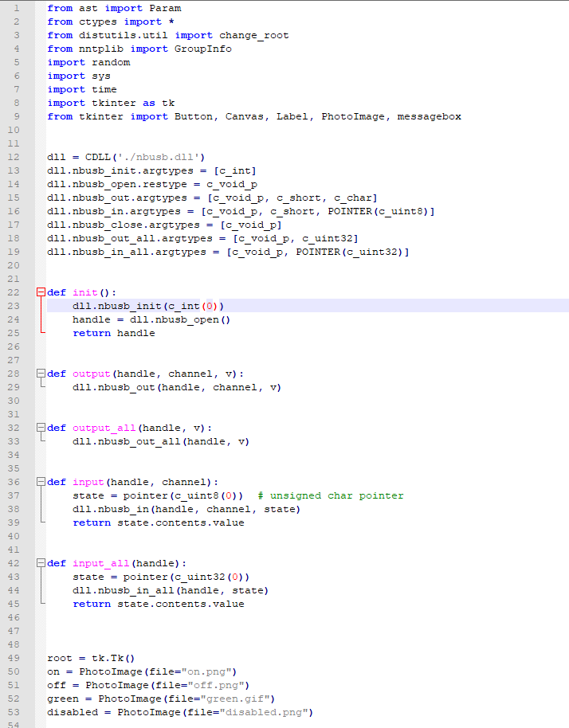The width and height of the screenshot is (569, 728).
Task: Click 'change_root' on line 3
Action: click(x=254, y=35)
